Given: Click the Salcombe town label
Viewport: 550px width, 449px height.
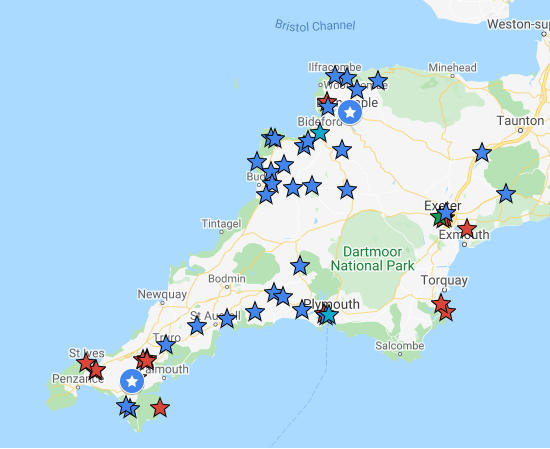Looking at the screenshot, I should click(x=400, y=346).
